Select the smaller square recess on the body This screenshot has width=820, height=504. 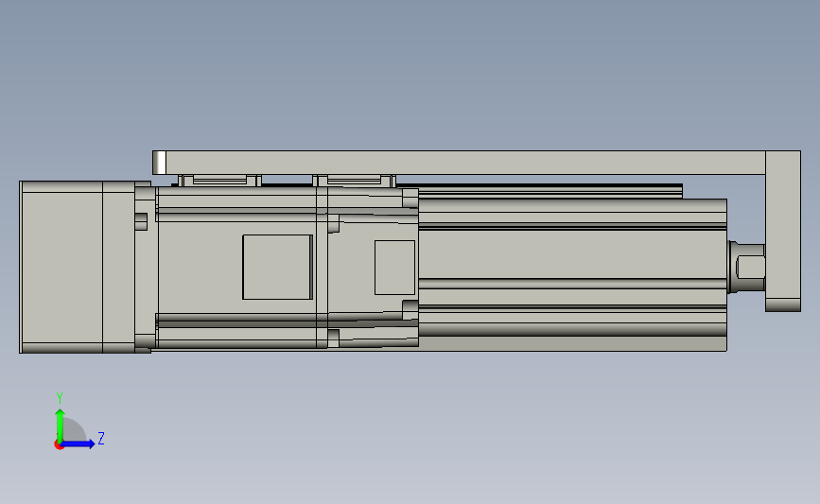(x=394, y=268)
